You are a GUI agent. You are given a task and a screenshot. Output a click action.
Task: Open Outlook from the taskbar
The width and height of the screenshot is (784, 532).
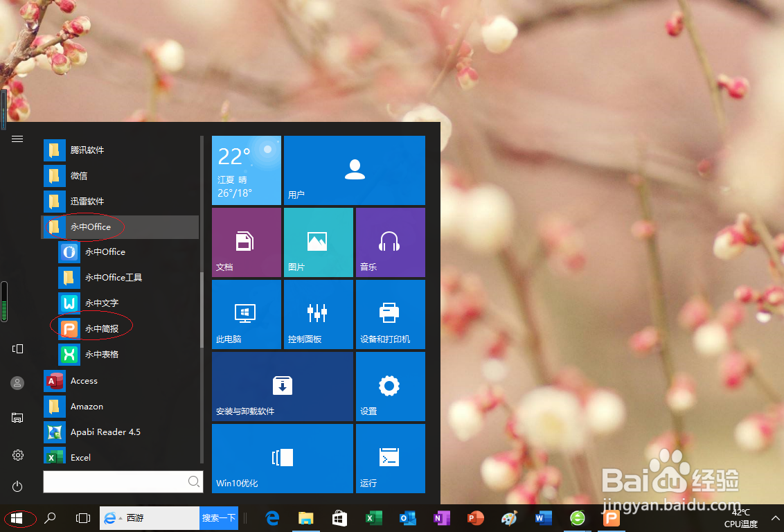[407, 519]
